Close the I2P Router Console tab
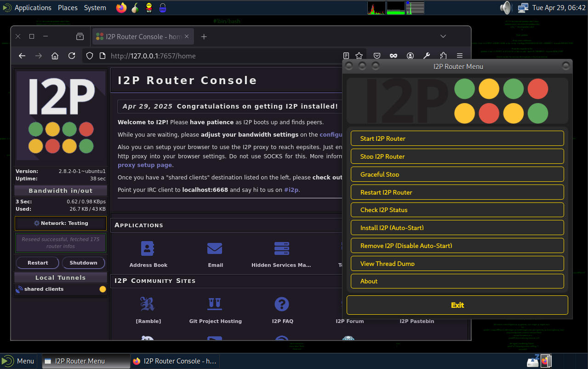The height and width of the screenshot is (369, 588). coord(188,36)
